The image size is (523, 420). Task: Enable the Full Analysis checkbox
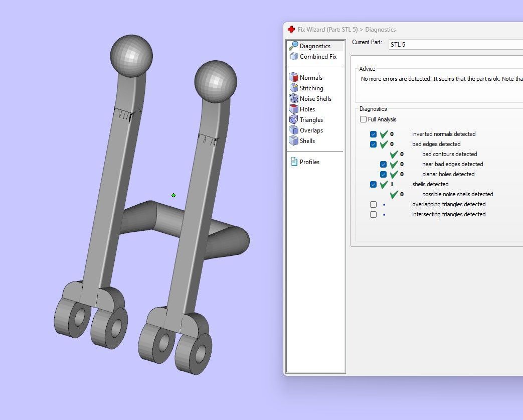point(363,119)
